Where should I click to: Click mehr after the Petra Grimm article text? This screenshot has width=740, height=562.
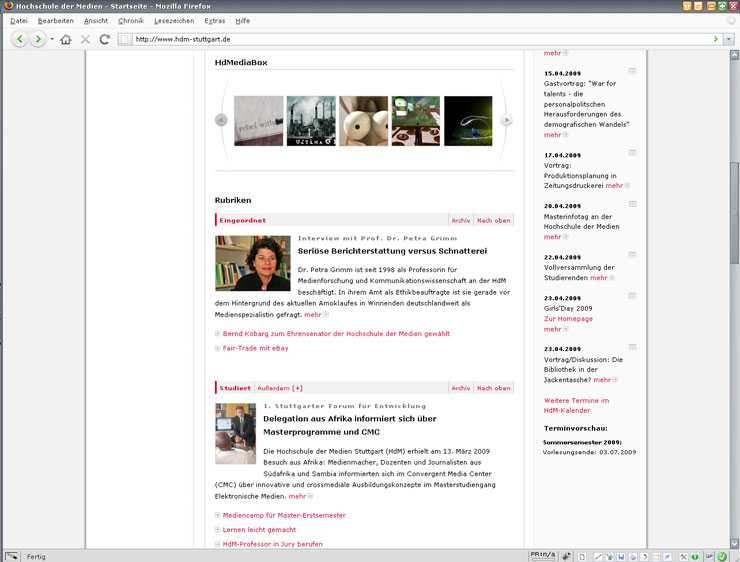[313, 314]
